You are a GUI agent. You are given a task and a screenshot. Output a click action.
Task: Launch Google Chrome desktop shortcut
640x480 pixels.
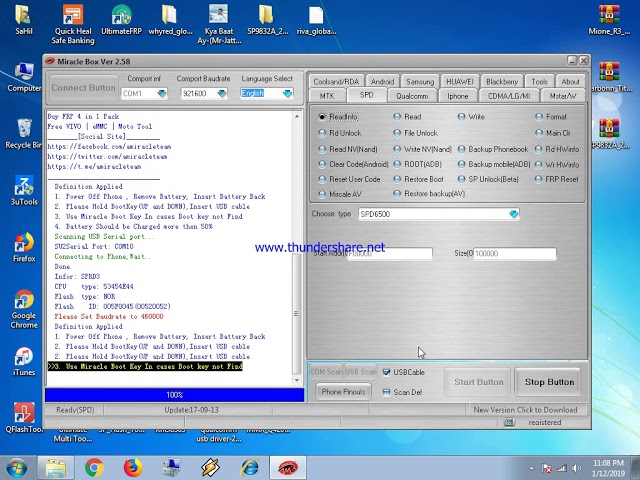24,309
